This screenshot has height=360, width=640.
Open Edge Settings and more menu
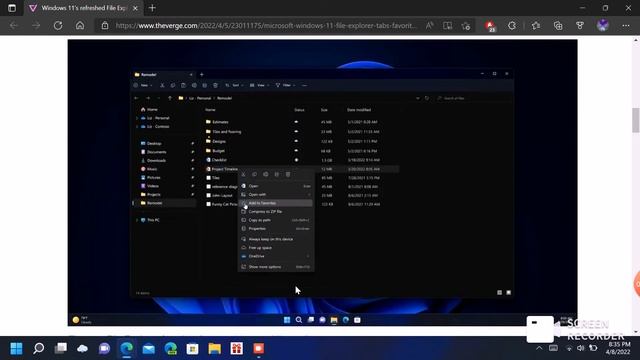[626, 26]
